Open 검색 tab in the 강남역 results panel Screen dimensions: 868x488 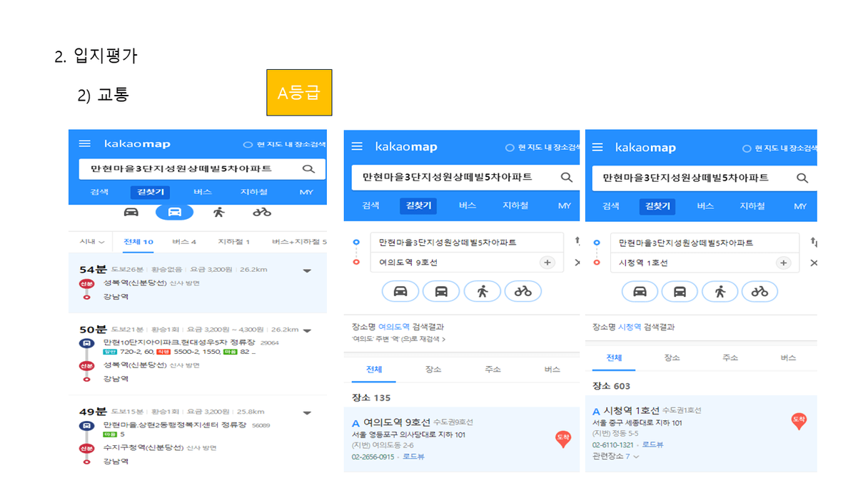click(x=99, y=192)
